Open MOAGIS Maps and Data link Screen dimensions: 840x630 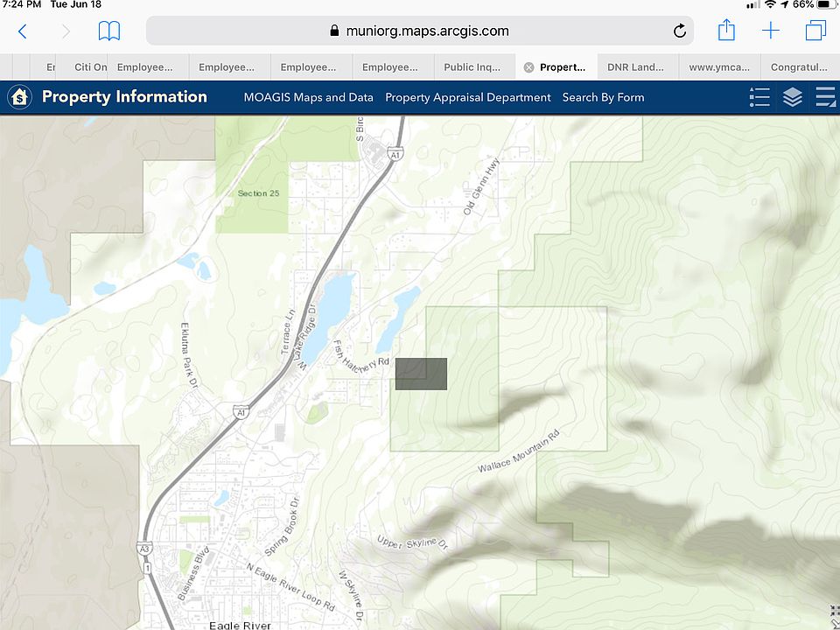click(308, 97)
